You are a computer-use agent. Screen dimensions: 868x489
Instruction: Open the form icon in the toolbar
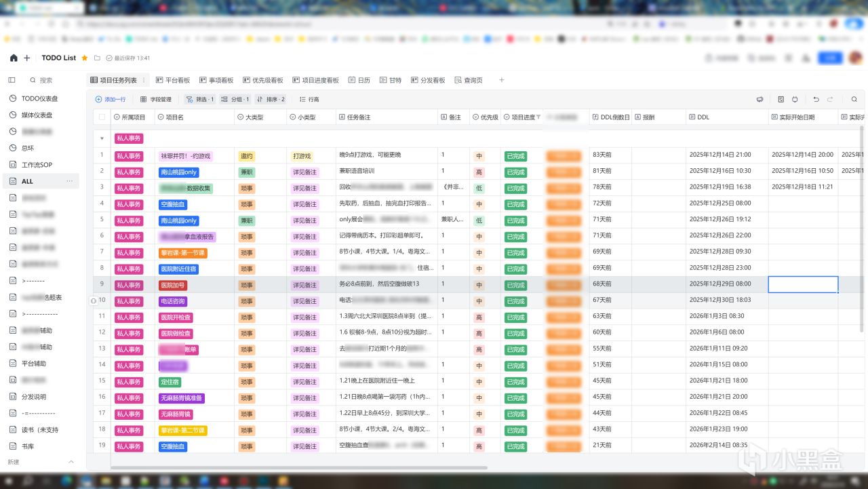point(781,99)
